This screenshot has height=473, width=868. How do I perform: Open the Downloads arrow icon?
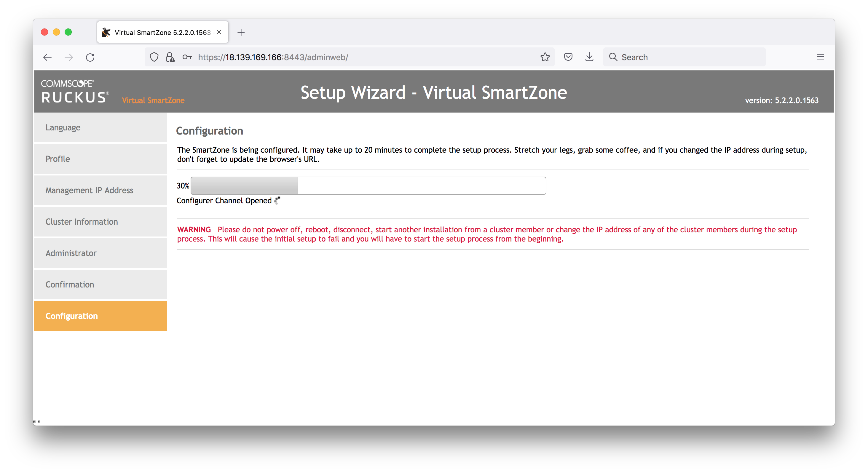point(589,57)
